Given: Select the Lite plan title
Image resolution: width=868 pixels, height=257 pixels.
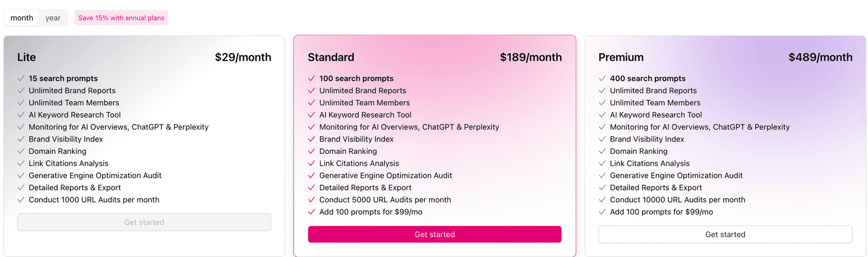Looking at the screenshot, I should click(27, 57).
